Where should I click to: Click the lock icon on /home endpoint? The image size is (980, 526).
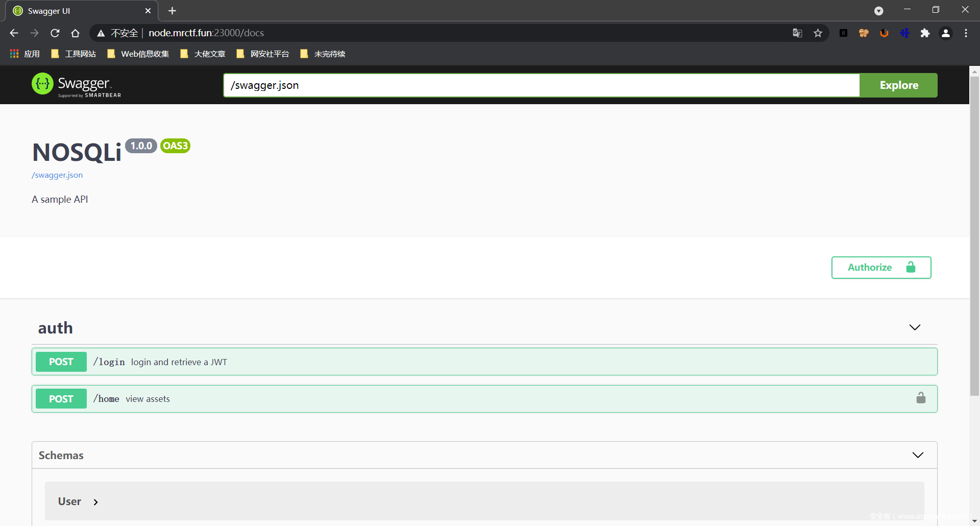tap(920, 398)
